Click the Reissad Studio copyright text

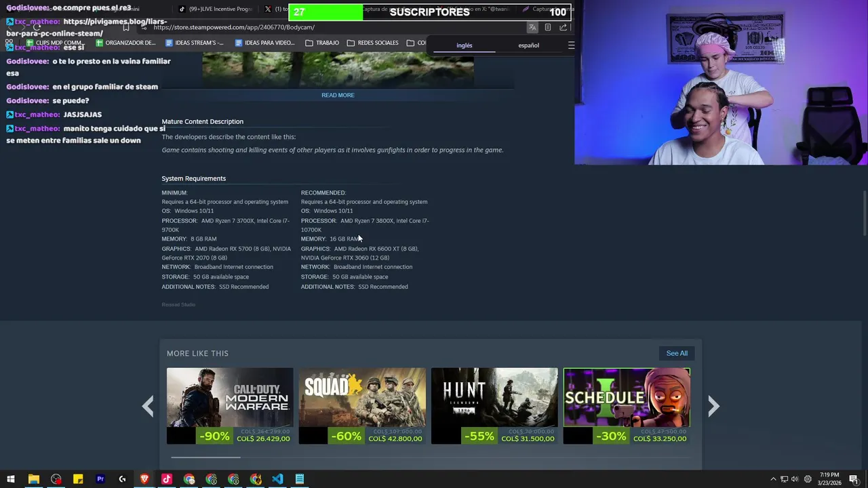(x=178, y=304)
